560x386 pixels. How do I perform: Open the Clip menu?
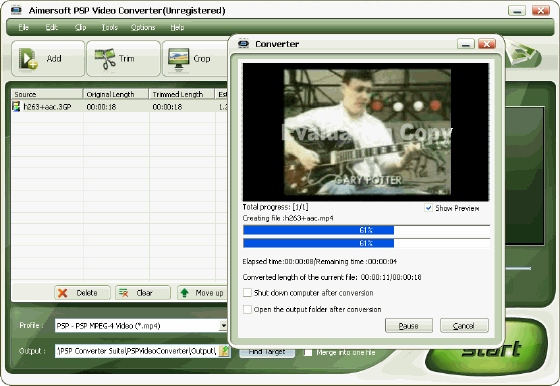80,27
